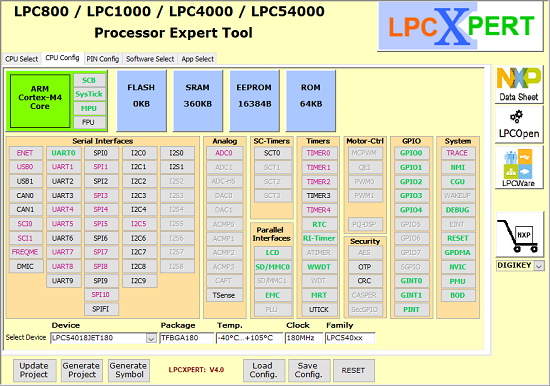Toggle the TIMER0 block
550x386 pixels.
coord(319,153)
